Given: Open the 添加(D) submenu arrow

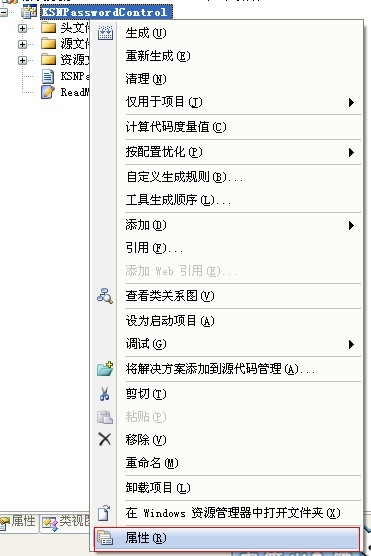Looking at the screenshot, I should point(351,225).
